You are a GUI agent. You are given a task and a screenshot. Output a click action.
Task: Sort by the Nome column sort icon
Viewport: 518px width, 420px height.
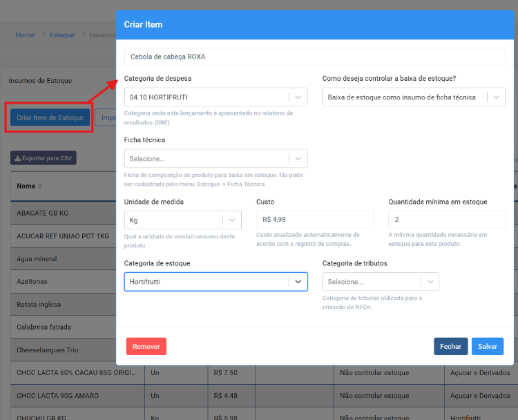coord(40,187)
